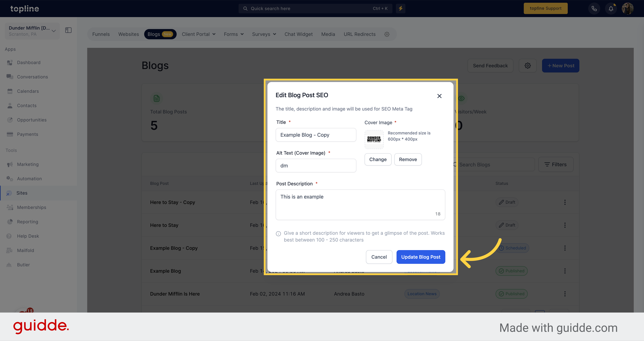Expand the Client Portal dropdown
This screenshot has width=644, height=341.
199,34
